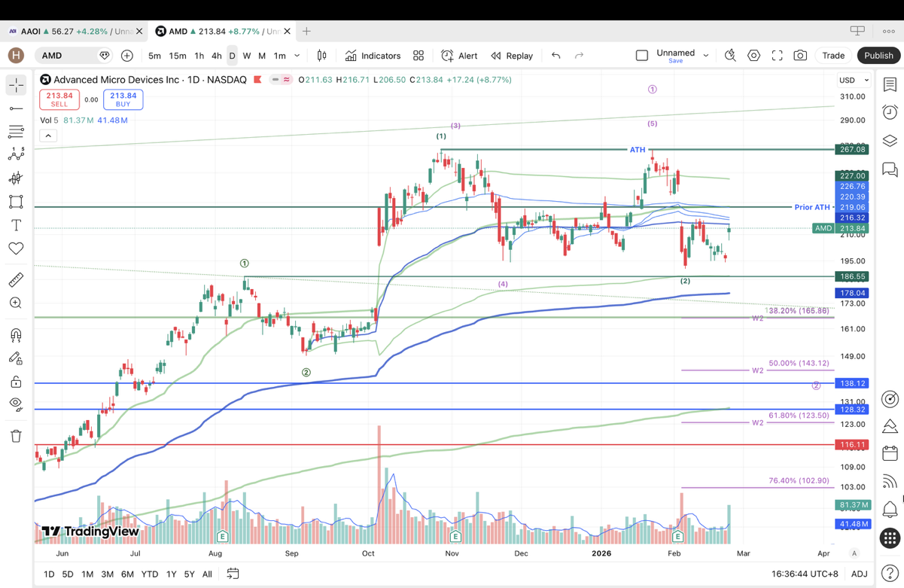This screenshot has height=588, width=904.
Task: Start bar Replay mode
Action: point(512,56)
